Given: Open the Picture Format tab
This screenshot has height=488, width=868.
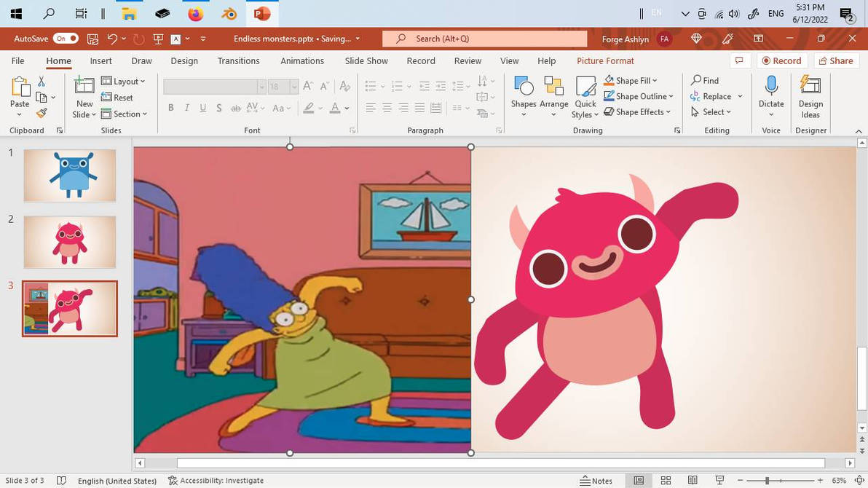Looking at the screenshot, I should tap(605, 61).
